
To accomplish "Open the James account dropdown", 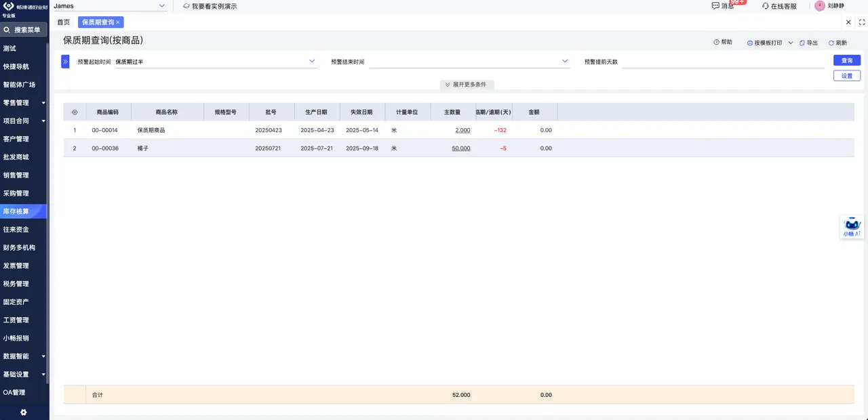I will pos(110,6).
